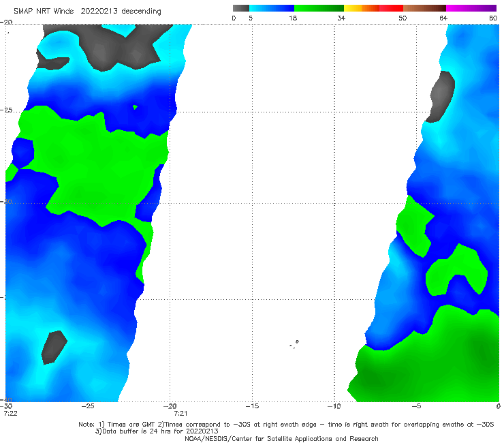Image resolution: width=504 pixels, height=443 pixels.
Task: Click the magenta 64-80 color bar segment
Action: [471, 8]
